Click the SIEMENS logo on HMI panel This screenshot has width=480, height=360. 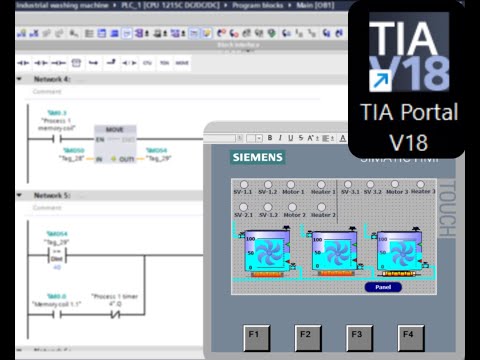coord(257,157)
